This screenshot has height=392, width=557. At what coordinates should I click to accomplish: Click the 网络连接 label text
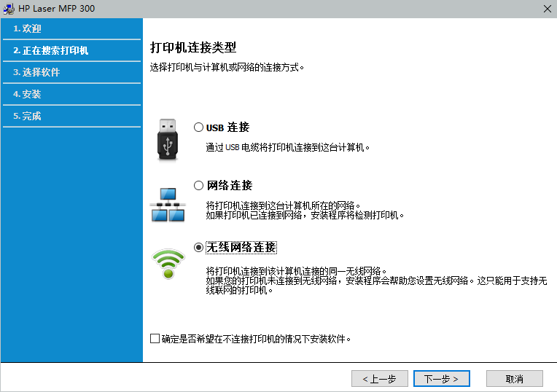(x=230, y=185)
